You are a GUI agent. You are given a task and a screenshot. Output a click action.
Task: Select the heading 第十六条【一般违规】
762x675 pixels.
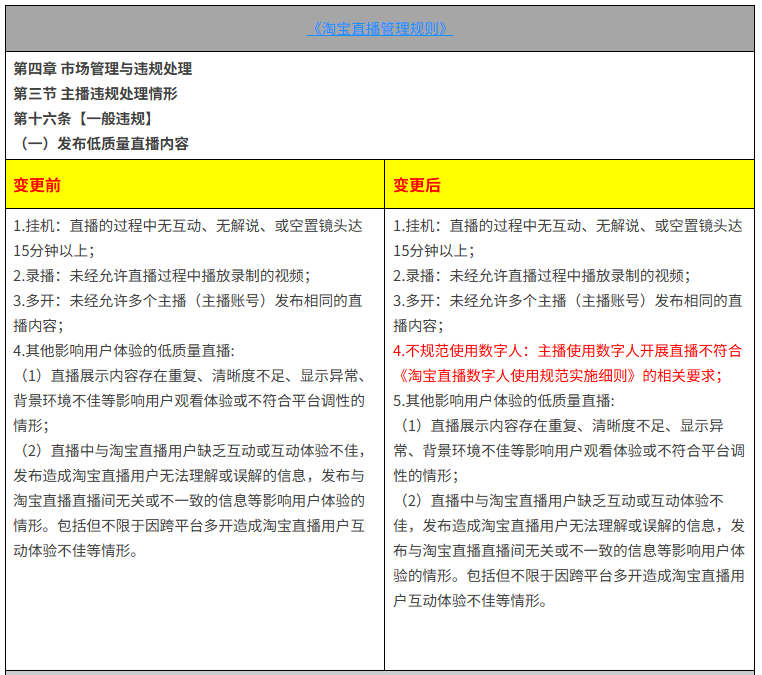coord(83,119)
